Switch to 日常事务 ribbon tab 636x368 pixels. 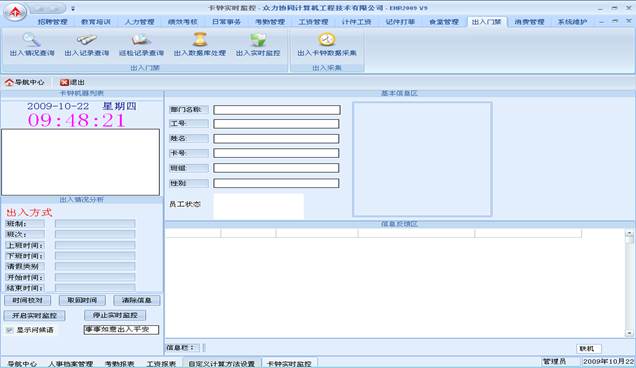226,22
